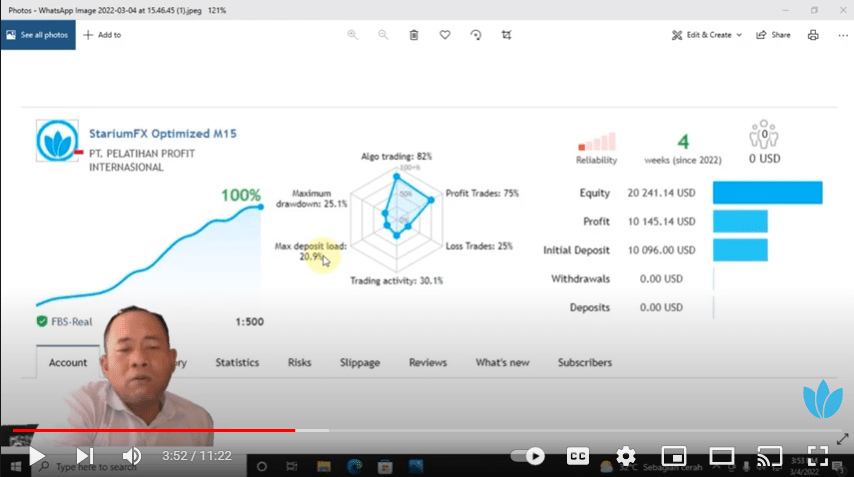854x477 pixels.
Task: Open the Add to menu
Action: coord(102,35)
